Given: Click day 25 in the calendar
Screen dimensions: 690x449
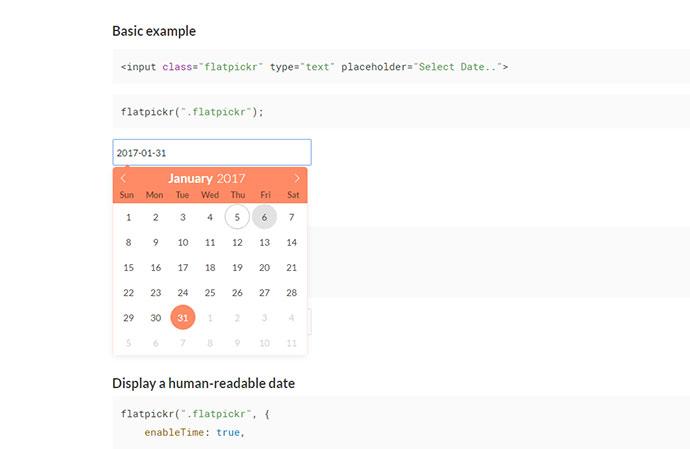Looking at the screenshot, I should [x=210, y=293].
